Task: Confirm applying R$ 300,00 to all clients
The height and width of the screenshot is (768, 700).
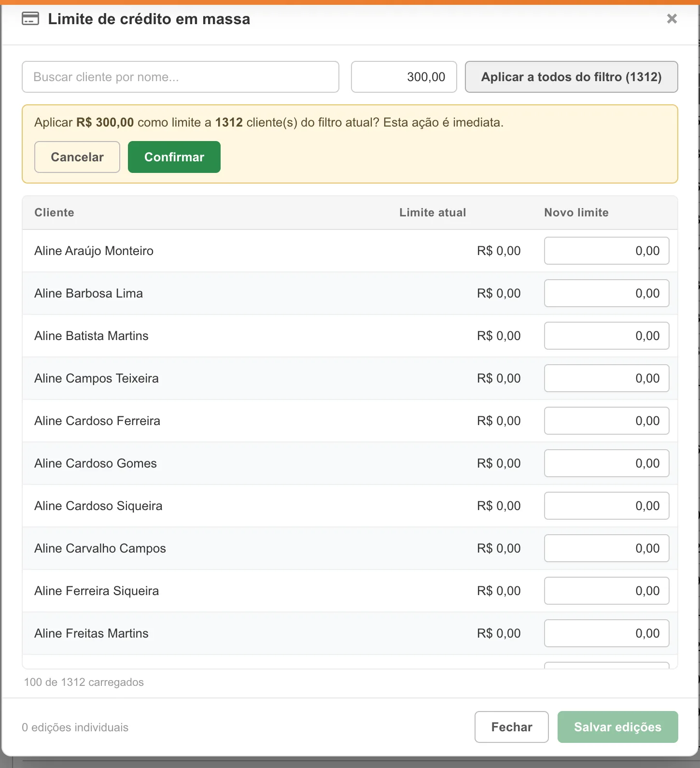Action: point(174,157)
